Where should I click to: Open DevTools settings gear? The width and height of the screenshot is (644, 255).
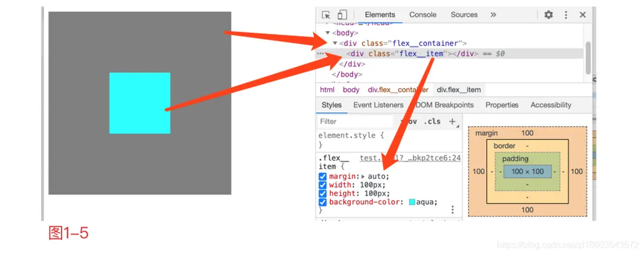(x=548, y=15)
